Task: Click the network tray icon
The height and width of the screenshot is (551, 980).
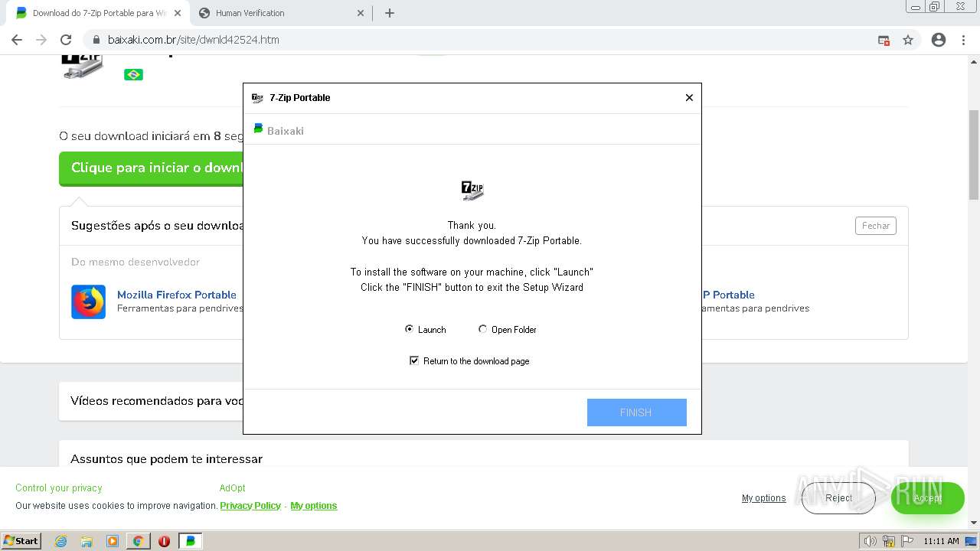Action: 889,541
